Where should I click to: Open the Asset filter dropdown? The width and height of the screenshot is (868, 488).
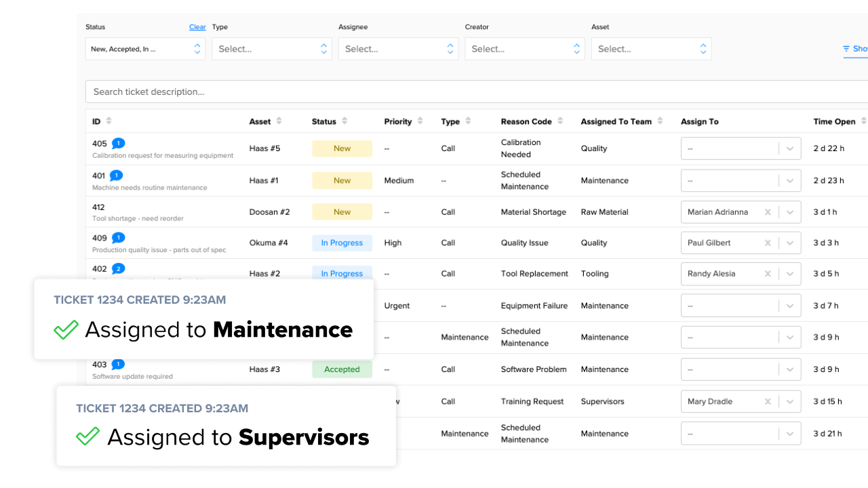pos(651,49)
